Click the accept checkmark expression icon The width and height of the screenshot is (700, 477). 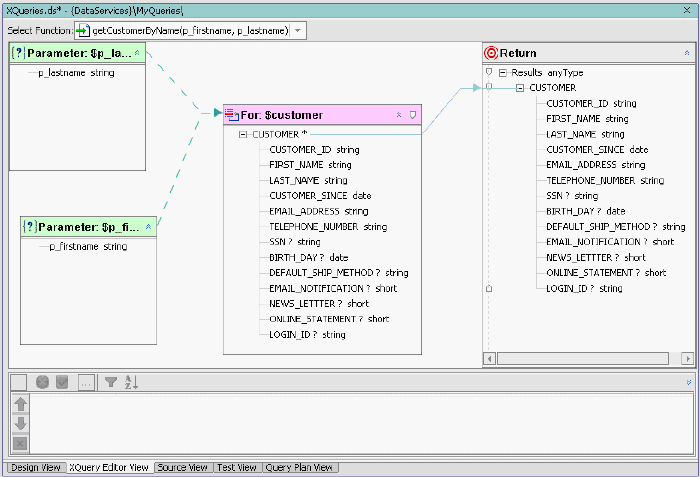tap(62, 382)
